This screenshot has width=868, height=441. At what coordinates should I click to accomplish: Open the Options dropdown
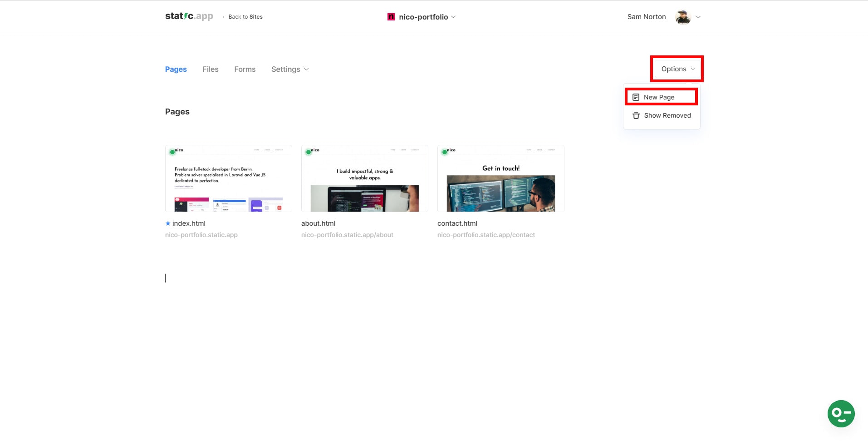pyautogui.click(x=676, y=69)
